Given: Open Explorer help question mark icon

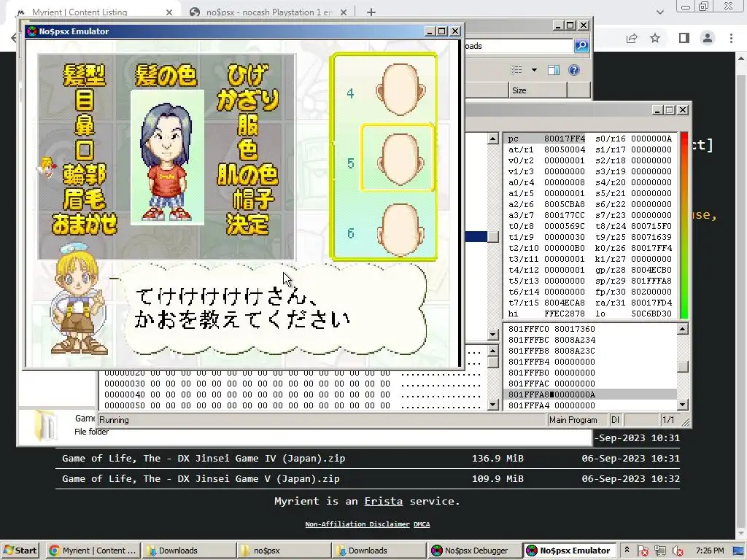Looking at the screenshot, I should [574, 70].
